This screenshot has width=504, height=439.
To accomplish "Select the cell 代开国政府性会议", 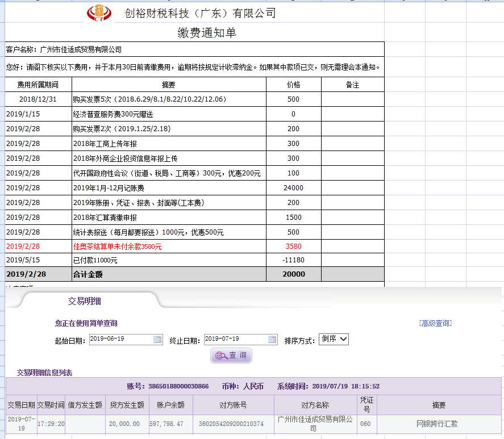I will [169, 173].
